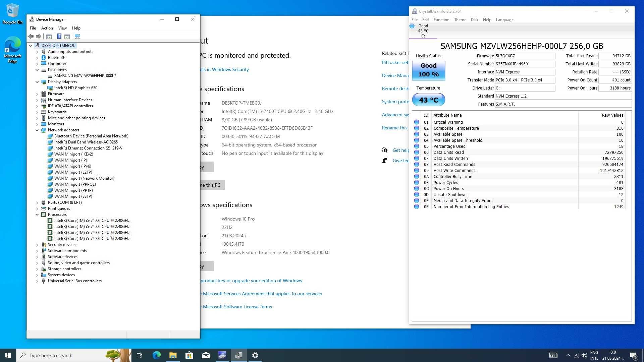Select the Intel HD Graphics 630 device
Screen dimensions: 644x362
[76, 88]
